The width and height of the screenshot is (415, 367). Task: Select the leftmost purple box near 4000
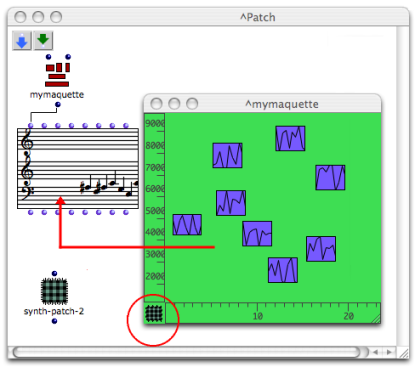click(x=187, y=225)
